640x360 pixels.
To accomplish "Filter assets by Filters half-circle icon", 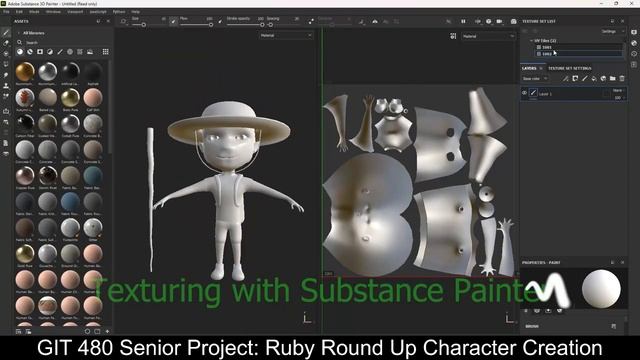I will point(50,52).
